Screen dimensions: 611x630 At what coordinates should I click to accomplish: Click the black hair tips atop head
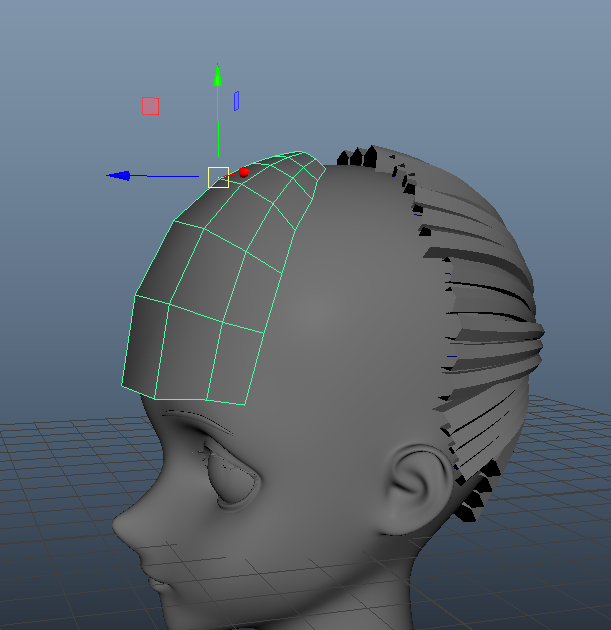(x=358, y=156)
